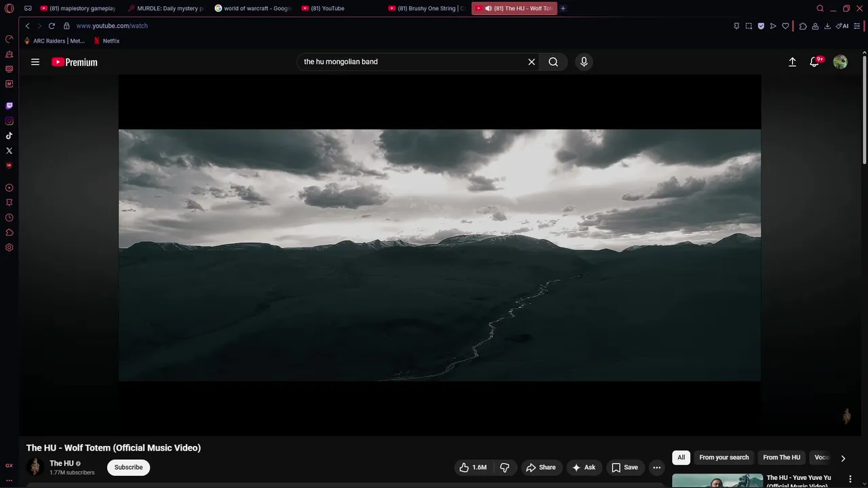Subscribe to The HU channel
The height and width of the screenshot is (488, 868).
(128, 467)
